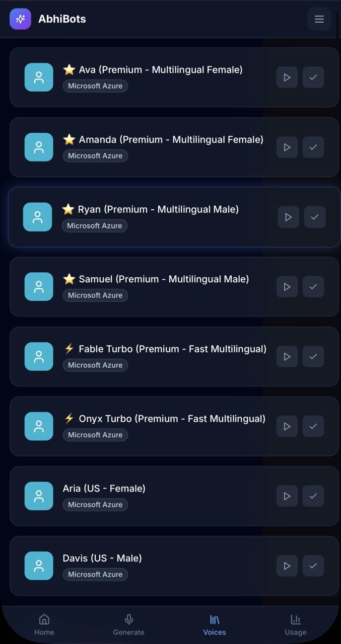The height and width of the screenshot is (644, 341).
Task: Click Davis's avatar icon
Action: click(39, 566)
